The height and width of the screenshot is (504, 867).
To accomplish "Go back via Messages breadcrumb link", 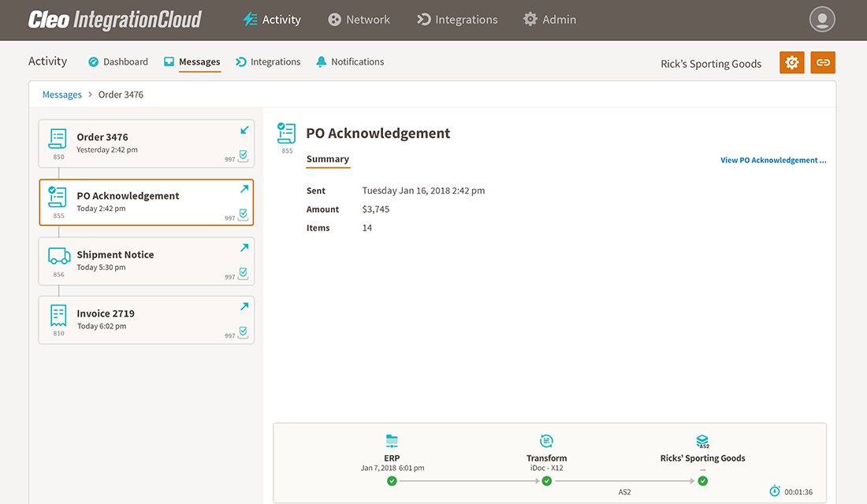I will pos(62,94).
